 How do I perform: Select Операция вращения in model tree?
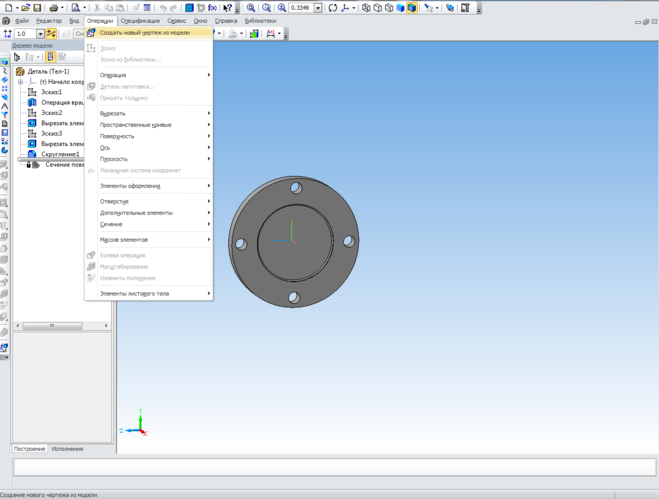61,102
